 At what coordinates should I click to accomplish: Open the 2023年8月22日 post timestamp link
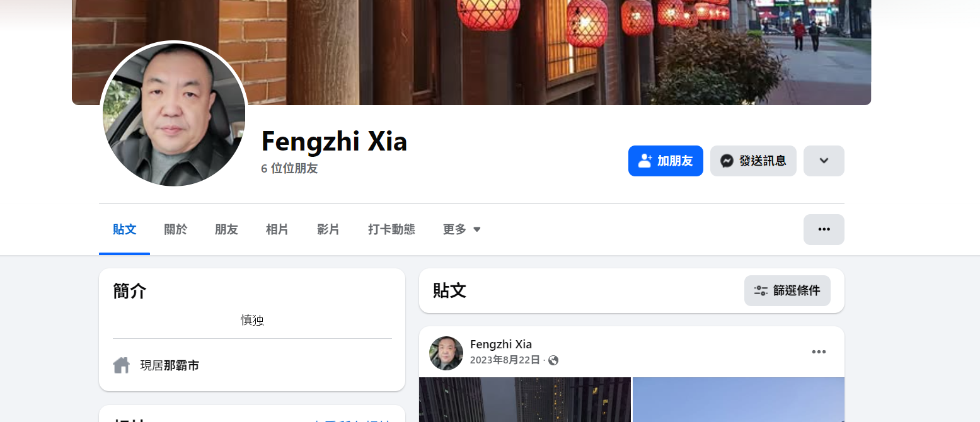click(505, 360)
